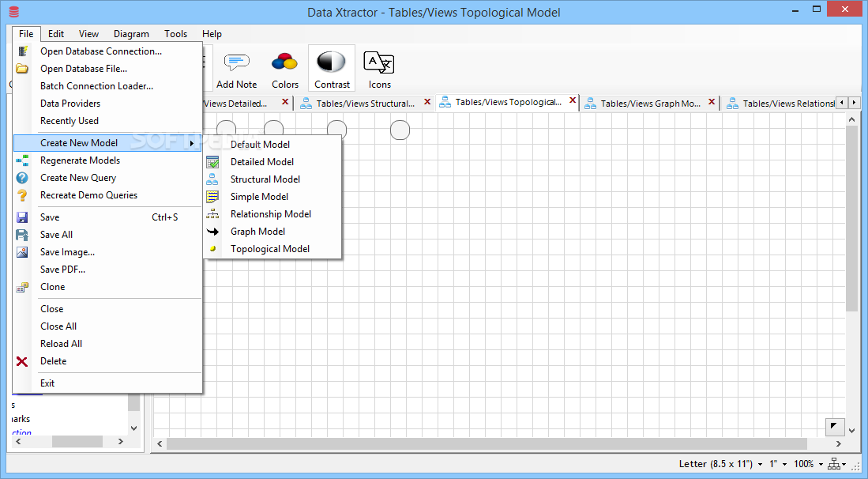Viewport: 868px width, 479px height.
Task: Click the Topological Model yellow dot icon
Action: tap(212, 249)
